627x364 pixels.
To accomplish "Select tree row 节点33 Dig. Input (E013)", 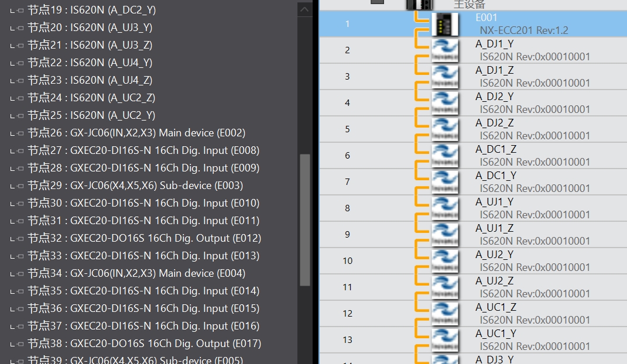I will [x=143, y=256].
